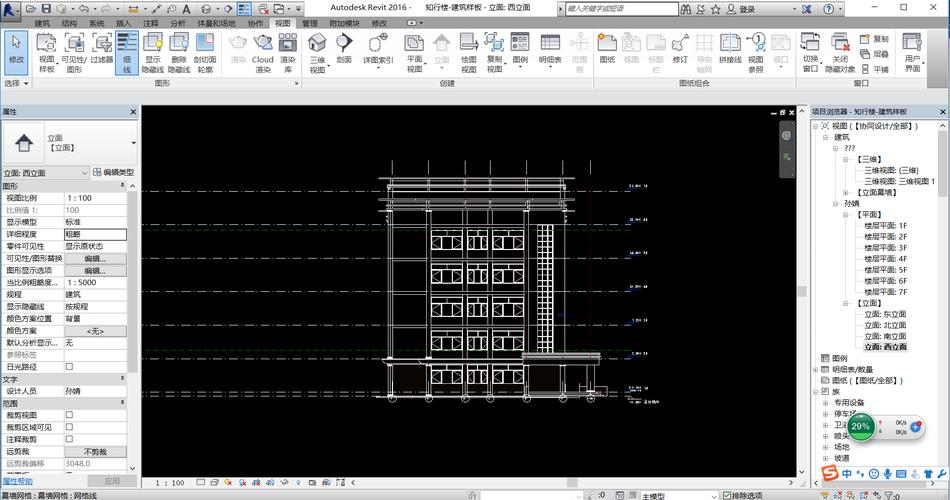The height and width of the screenshot is (500, 950).
Task: Collapse the 文字 properties section
Action: [x=122, y=379]
